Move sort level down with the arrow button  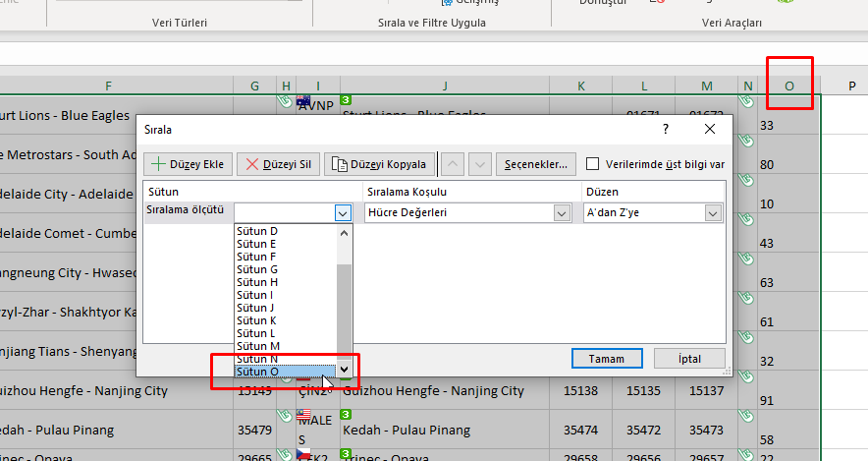click(480, 164)
